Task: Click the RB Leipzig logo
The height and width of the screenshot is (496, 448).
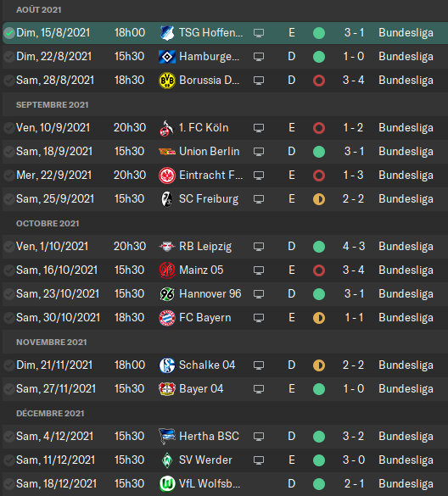Action: coord(167,247)
